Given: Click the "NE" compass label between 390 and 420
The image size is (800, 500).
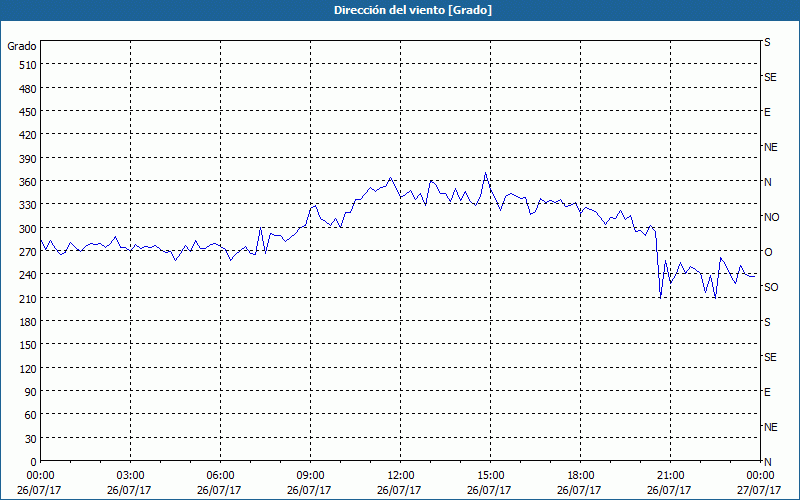Looking at the screenshot, I should [770, 147].
